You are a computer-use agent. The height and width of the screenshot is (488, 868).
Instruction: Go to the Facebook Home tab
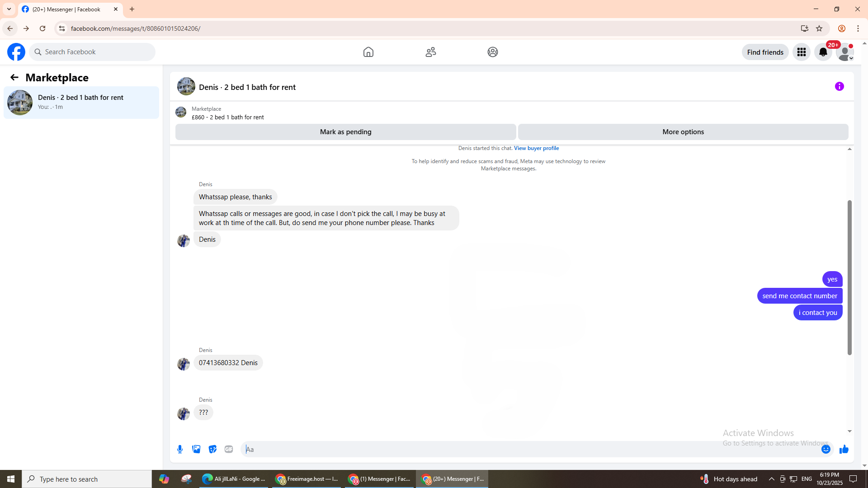click(368, 52)
